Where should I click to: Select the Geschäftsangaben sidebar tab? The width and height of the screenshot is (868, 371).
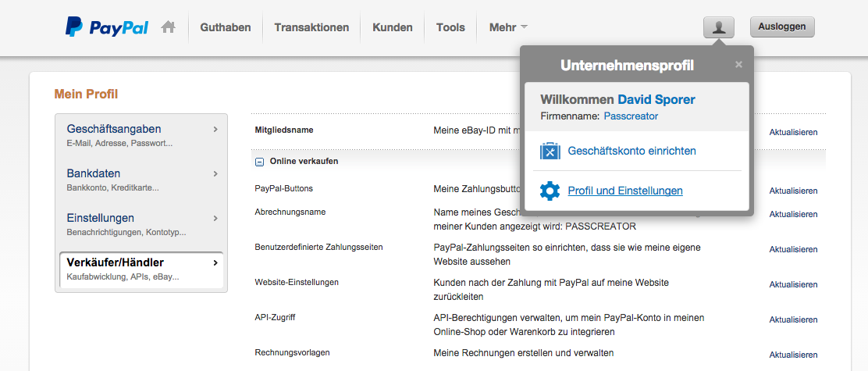[x=141, y=136]
